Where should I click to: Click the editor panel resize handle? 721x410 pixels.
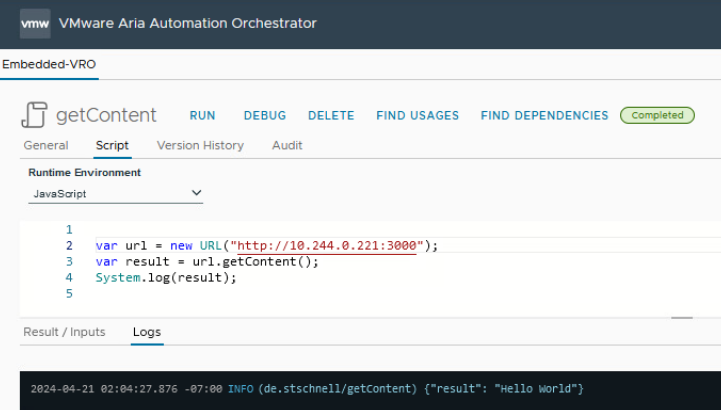(681, 318)
